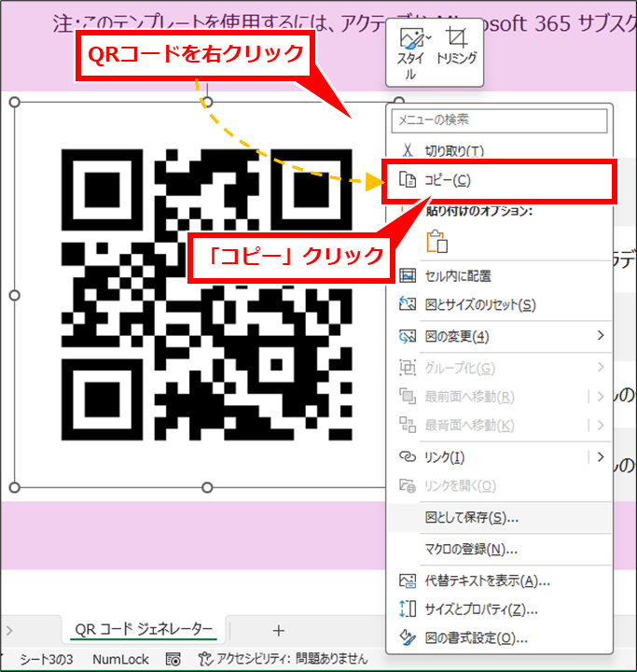
Task: Add a new sheet with plus button
Action: (x=279, y=630)
